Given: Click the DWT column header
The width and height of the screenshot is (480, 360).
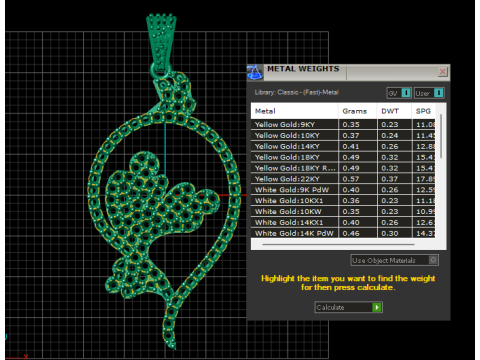Looking at the screenshot, I should coord(394,111).
